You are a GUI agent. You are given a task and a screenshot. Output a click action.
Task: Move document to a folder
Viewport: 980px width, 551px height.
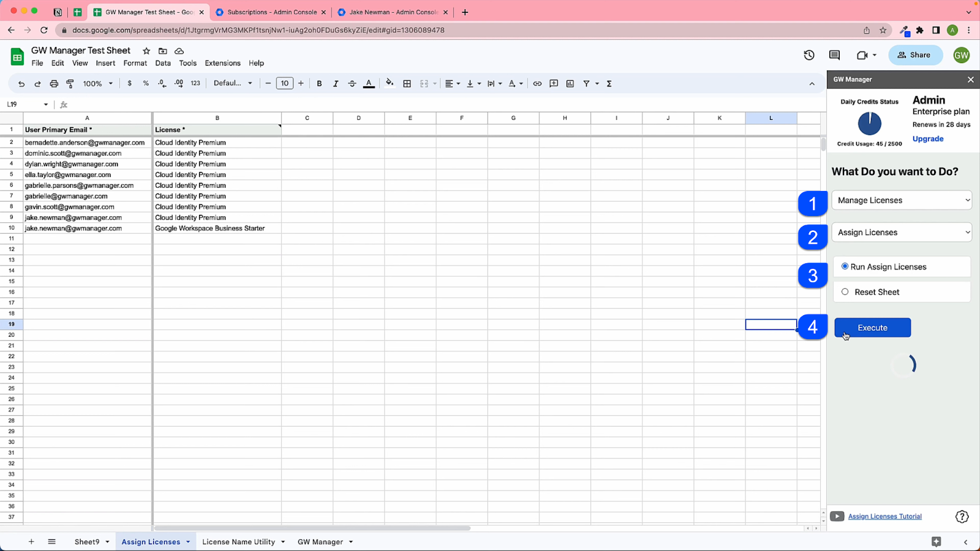(x=162, y=51)
